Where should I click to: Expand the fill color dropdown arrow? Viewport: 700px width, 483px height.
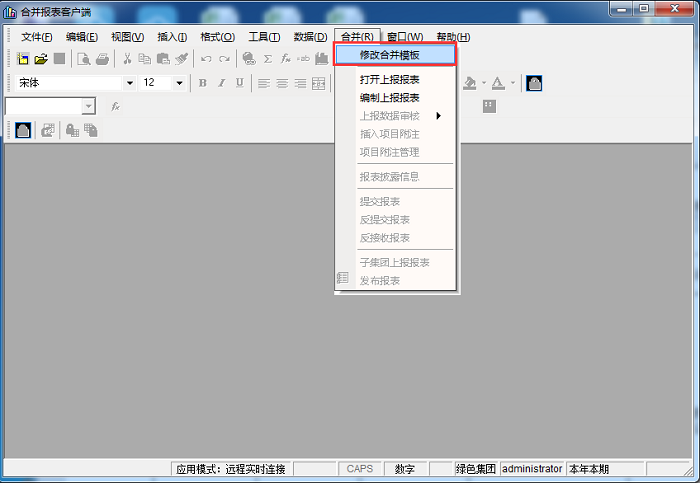[484, 83]
